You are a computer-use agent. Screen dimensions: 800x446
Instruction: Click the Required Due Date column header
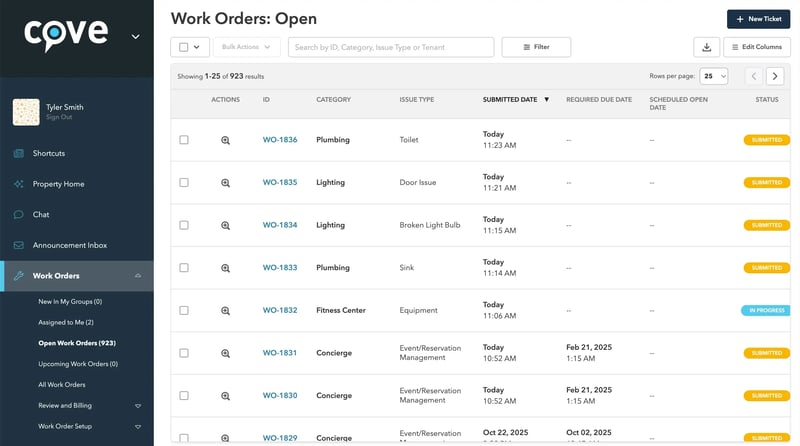(598, 100)
